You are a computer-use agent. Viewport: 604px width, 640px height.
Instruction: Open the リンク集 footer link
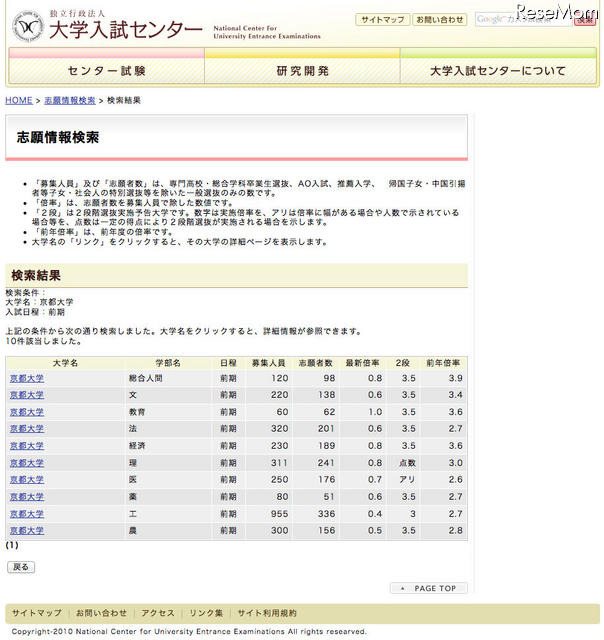(x=206, y=613)
